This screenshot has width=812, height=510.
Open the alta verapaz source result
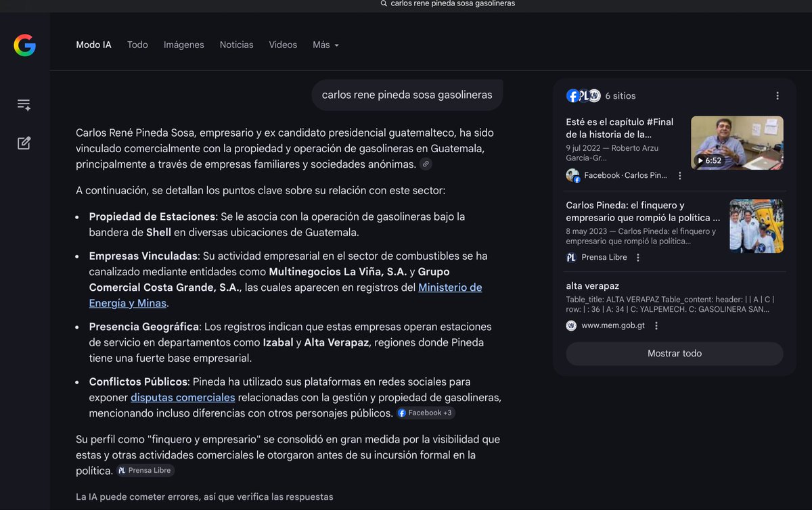[593, 286]
